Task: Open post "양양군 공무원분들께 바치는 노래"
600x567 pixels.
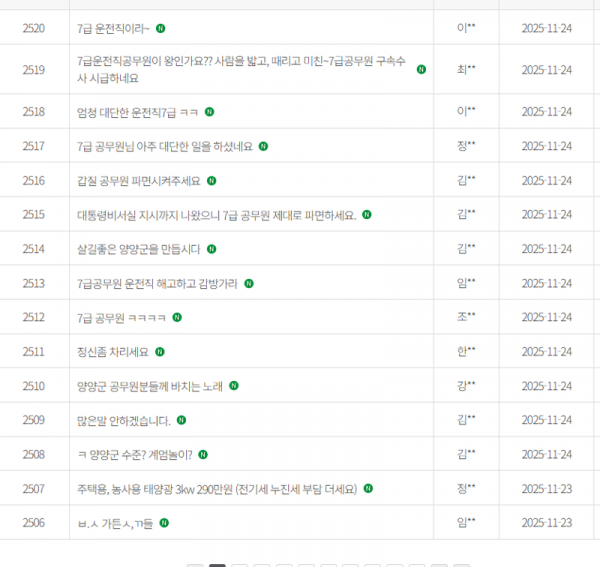Action: click(149, 386)
